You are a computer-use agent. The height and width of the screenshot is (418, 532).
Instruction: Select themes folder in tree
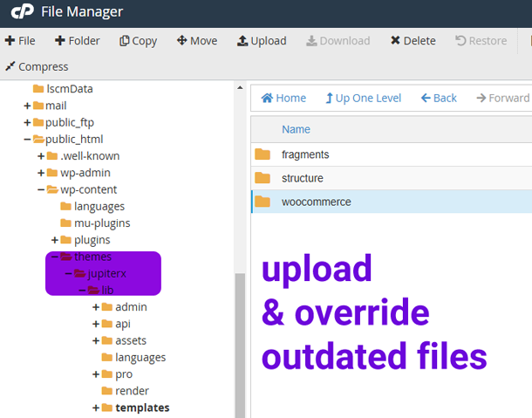93,257
